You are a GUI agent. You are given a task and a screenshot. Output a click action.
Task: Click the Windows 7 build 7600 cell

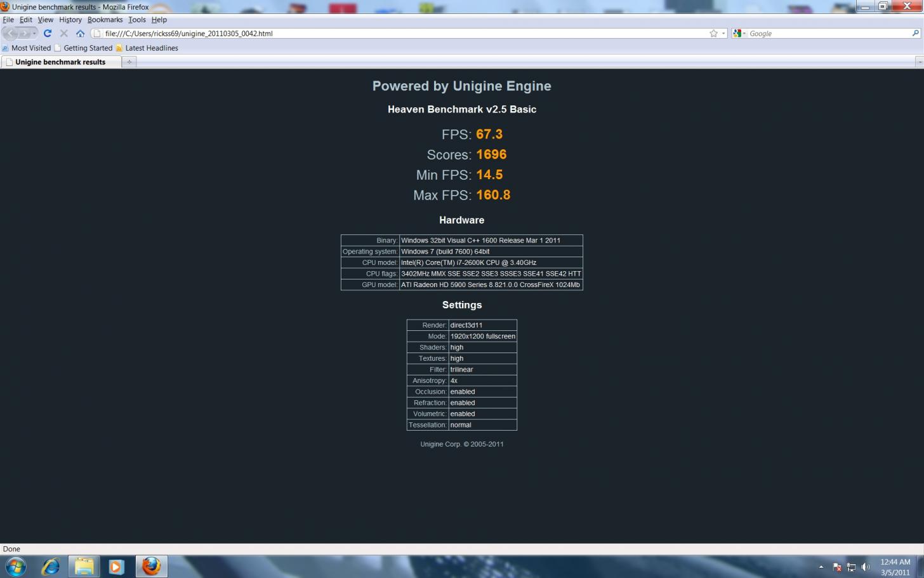(x=491, y=252)
